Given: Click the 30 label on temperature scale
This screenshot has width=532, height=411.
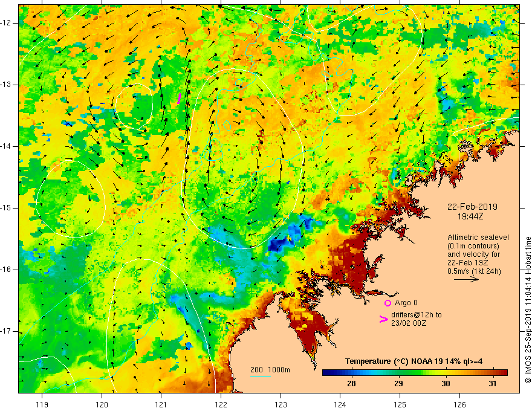Looking at the screenshot, I should click(446, 384).
